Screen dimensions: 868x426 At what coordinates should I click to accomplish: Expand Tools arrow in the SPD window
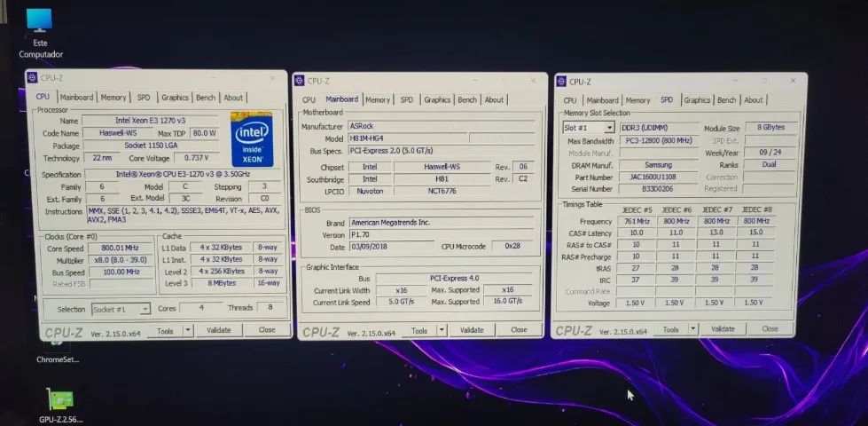coord(692,329)
